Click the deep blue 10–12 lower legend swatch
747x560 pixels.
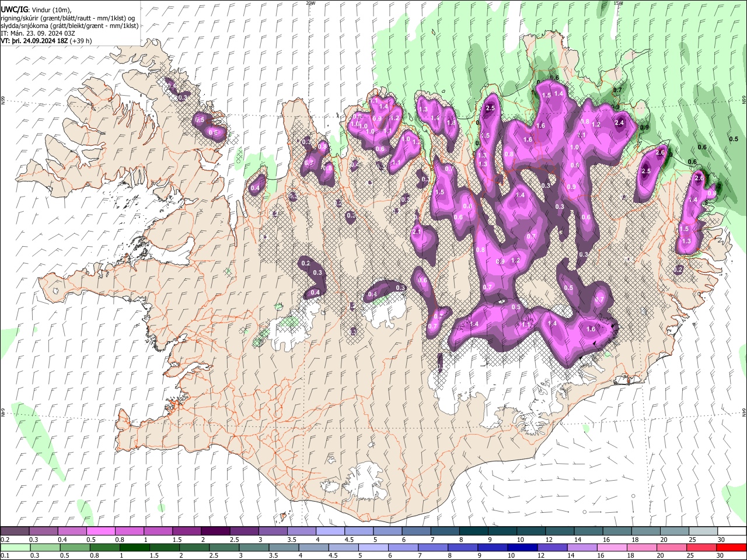pos(521,547)
